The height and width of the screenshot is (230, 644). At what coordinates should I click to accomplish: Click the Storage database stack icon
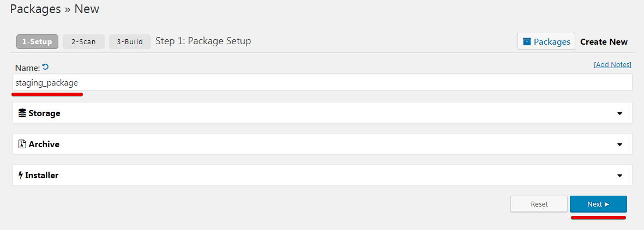coord(22,113)
